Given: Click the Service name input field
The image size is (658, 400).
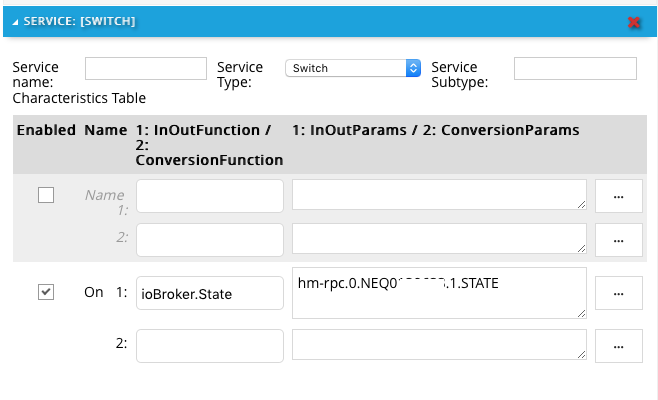Looking at the screenshot, I should pos(145,68).
